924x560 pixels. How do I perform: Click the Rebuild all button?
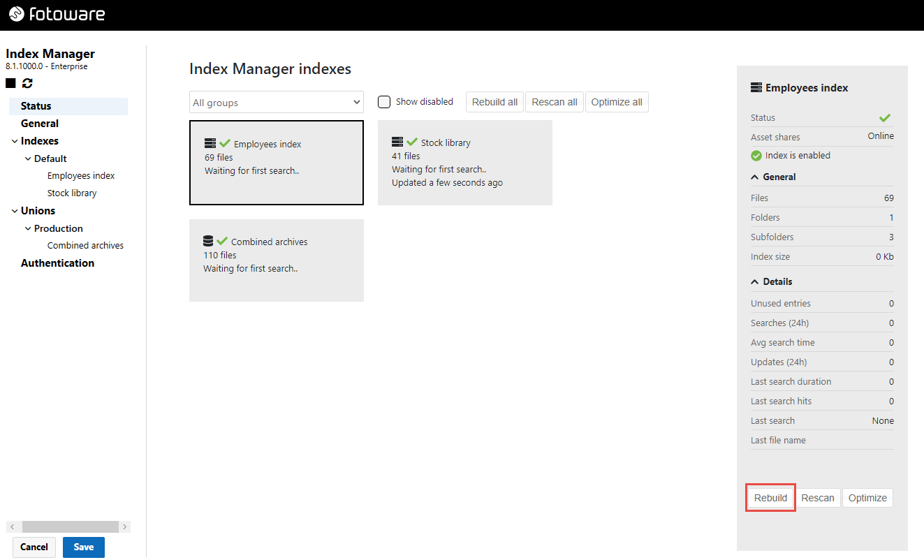pyautogui.click(x=494, y=102)
